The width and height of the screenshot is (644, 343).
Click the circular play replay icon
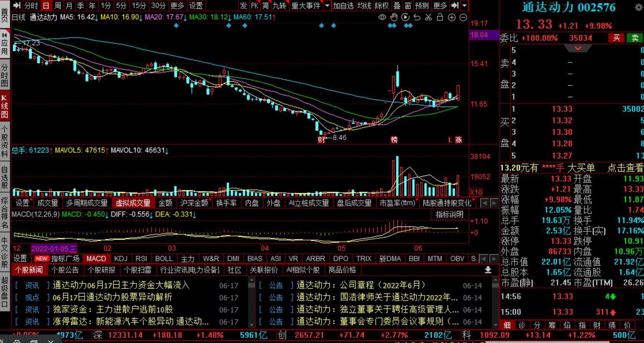point(405,17)
